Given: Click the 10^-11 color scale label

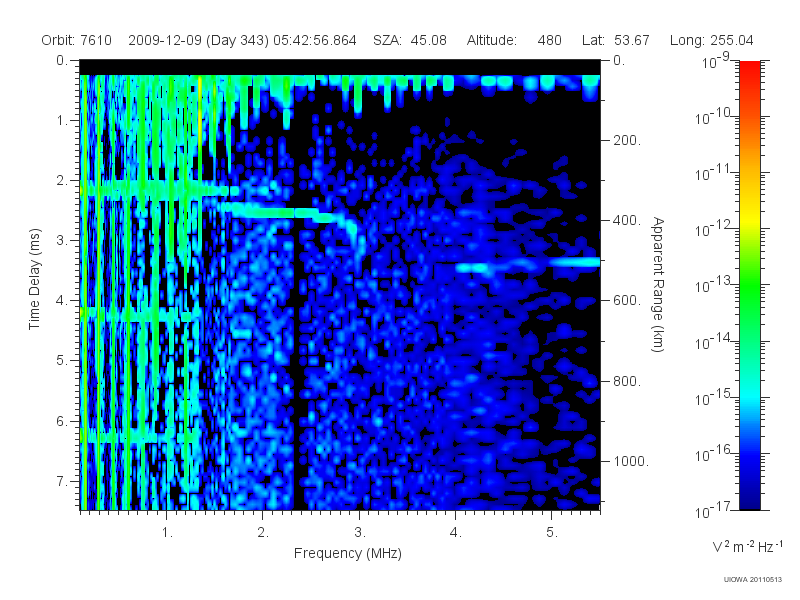Looking at the screenshot, I should [713, 172].
